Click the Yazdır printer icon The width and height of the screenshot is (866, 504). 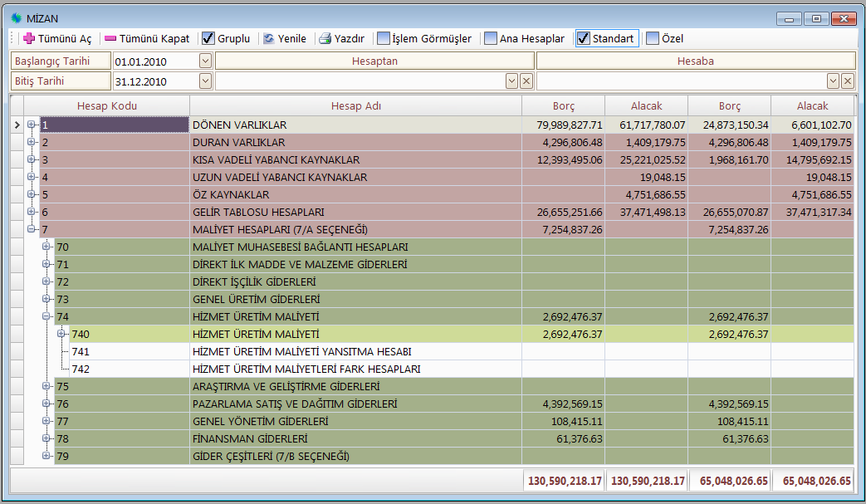click(x=325, y=38)
